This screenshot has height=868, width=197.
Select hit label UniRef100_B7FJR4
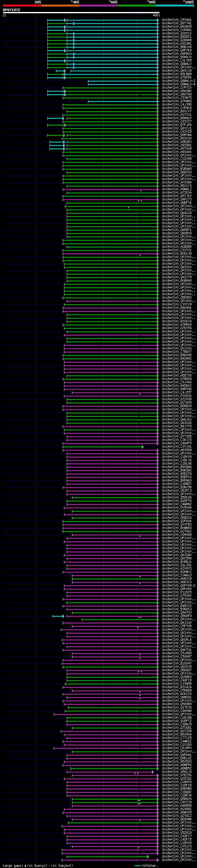177,125
